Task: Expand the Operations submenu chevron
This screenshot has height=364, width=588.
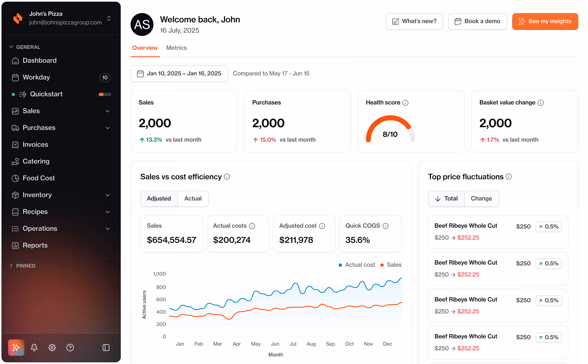Action: 108,229
